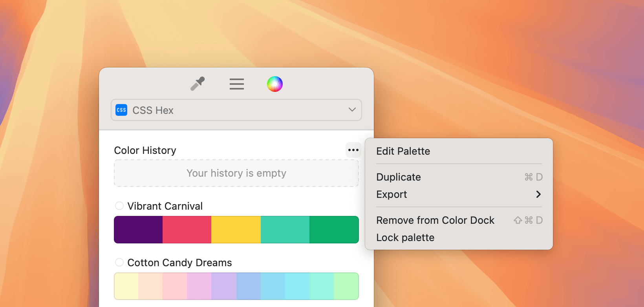Image resolution: width=644 pixels, height=307 pixels.
Task: Pick the yellow swatch in Vibrant Carnival
Action: pos(236,230)
